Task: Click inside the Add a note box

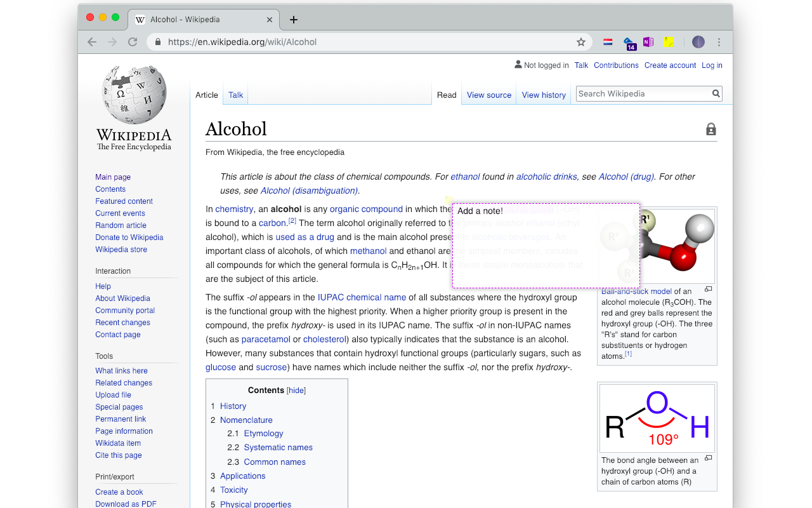Action: coord(546,246)
